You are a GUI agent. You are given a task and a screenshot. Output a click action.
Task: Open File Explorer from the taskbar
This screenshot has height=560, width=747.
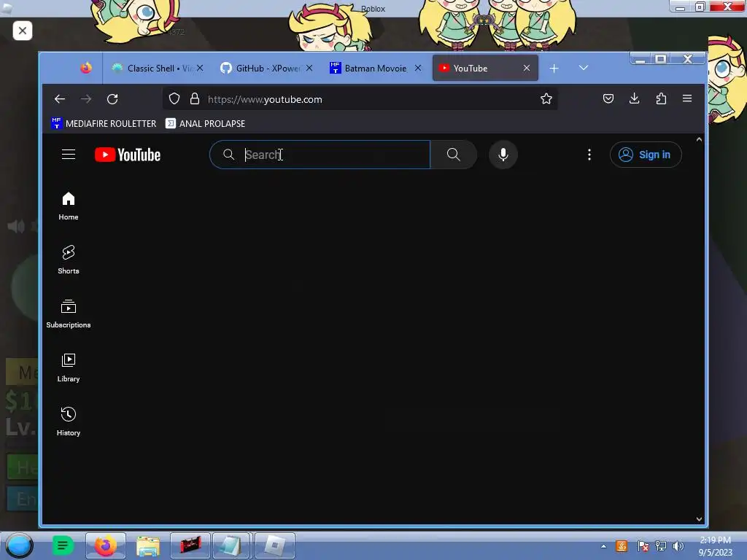148,545
